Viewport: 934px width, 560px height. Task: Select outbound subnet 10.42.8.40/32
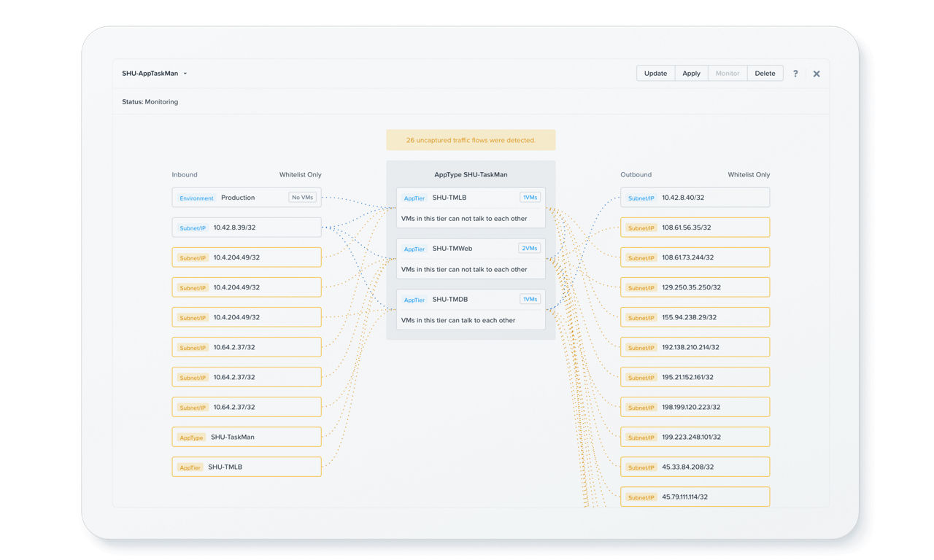tap(695, 198)
